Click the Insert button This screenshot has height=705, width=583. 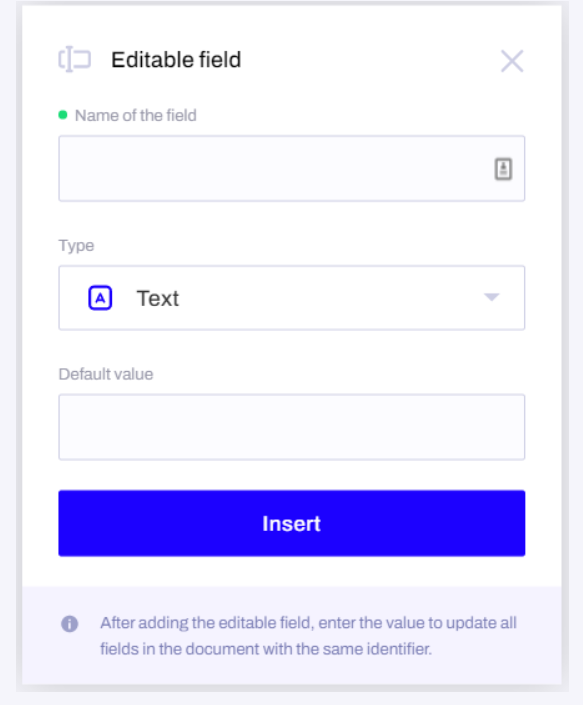292,523
